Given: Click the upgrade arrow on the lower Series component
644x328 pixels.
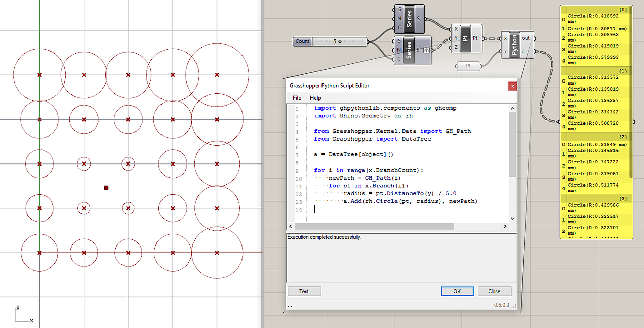Looking at the screenshot, I should tap(425, 50).
